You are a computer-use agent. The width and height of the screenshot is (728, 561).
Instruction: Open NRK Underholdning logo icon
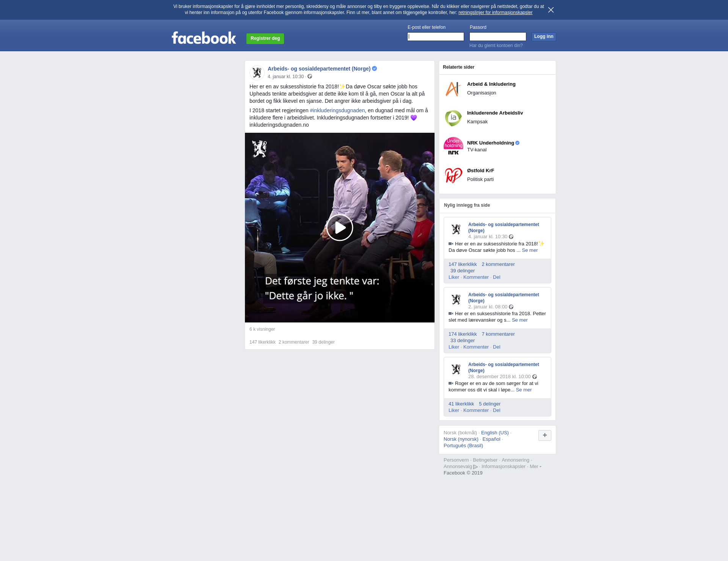click(x=453, y=146)
